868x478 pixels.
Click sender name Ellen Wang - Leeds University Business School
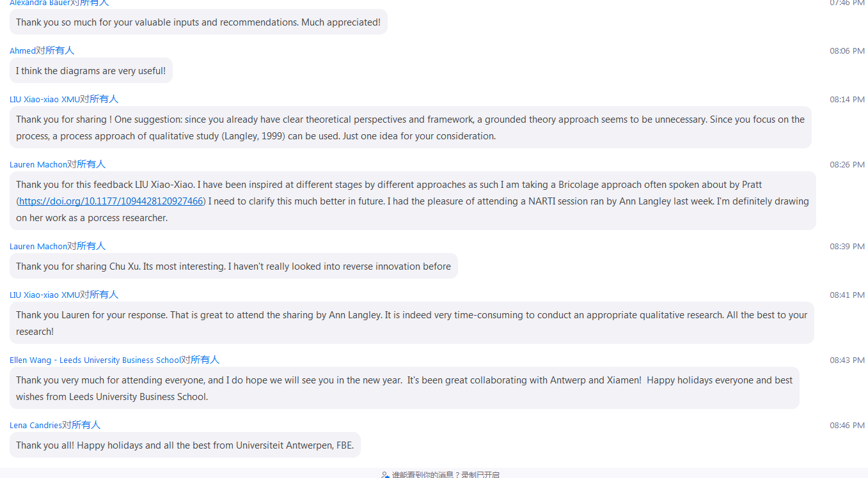[x=95, y=360]
